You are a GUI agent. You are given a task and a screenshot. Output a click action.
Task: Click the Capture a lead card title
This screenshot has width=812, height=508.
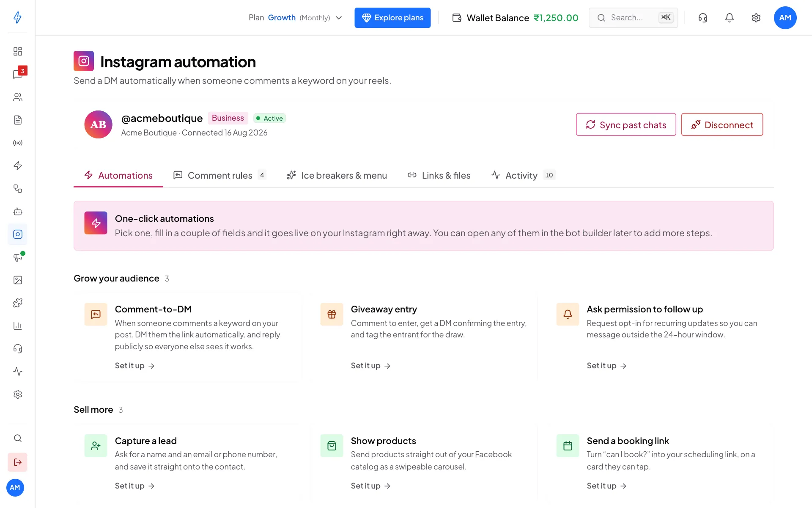click(145, 441)
